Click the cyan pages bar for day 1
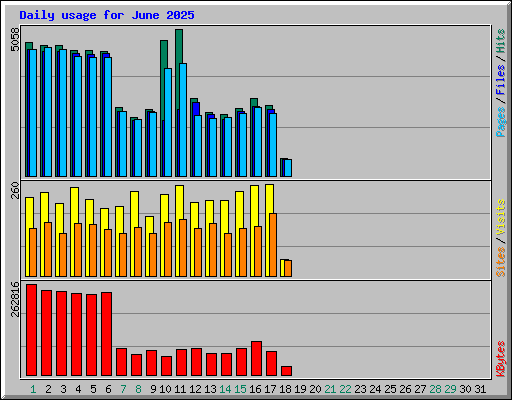This screenshot has width=512, height=400. pos(33,113)
